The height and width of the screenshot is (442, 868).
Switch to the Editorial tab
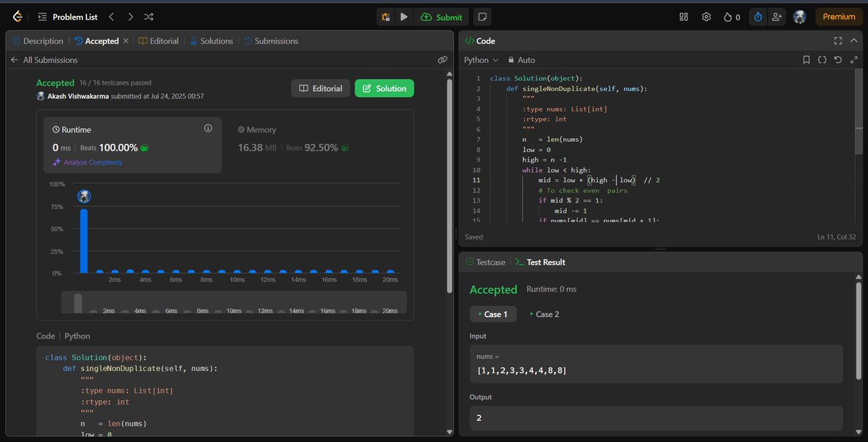point(159,41)
